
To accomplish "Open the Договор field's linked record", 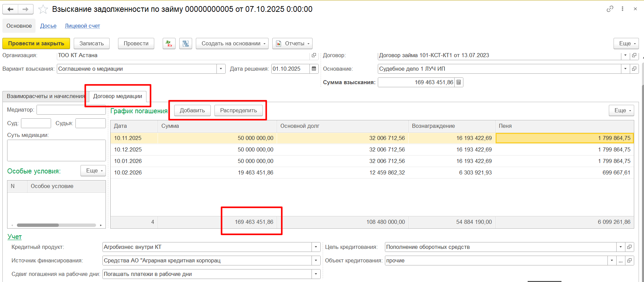I will pyautogui.click(x=634, y=55).
